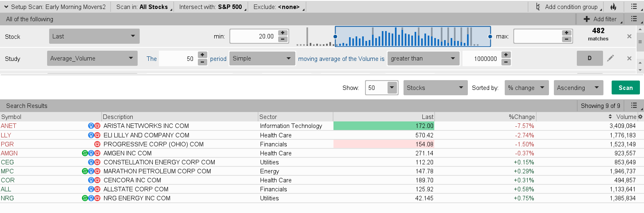The width and height of the screenshot is (644, 213).
Task: Click the red phone icon for CEG
Action: pyautogui.click(x=98, y=162)
